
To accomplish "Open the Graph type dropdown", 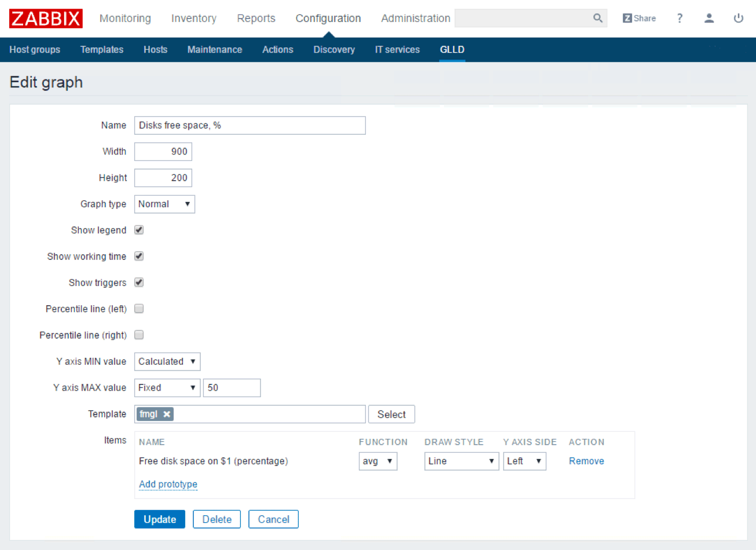I will coord(164,204).
